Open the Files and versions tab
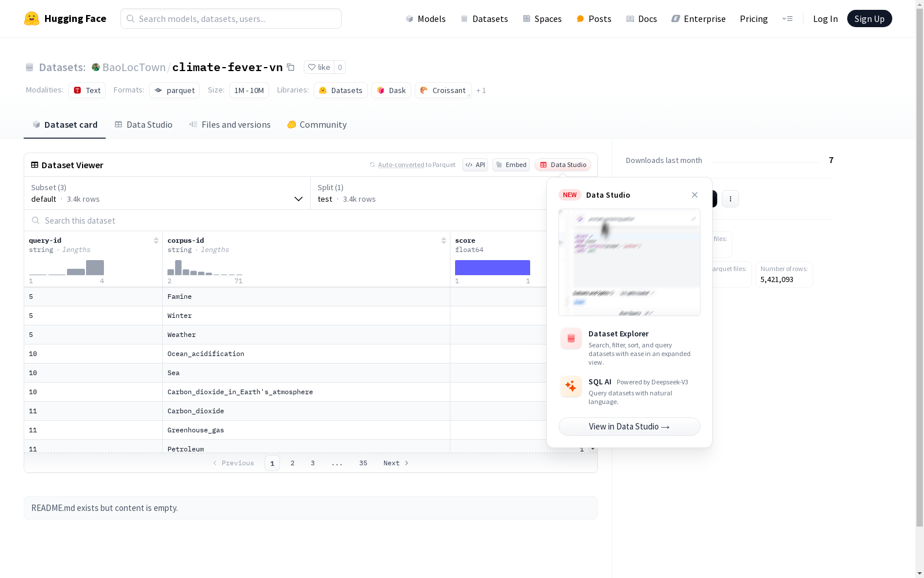The image size is (924, 578). (230, 125)
